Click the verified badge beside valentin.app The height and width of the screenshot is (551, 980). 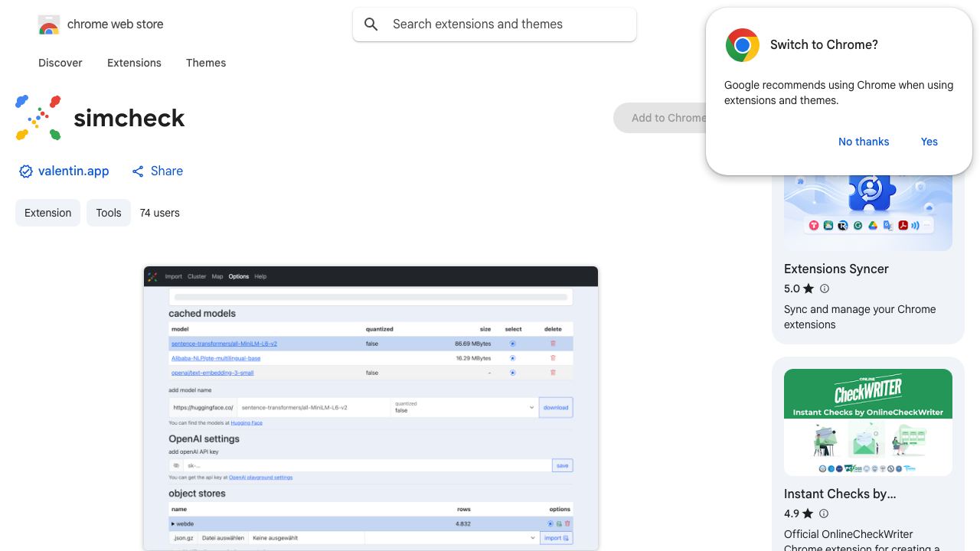[26, 171]
